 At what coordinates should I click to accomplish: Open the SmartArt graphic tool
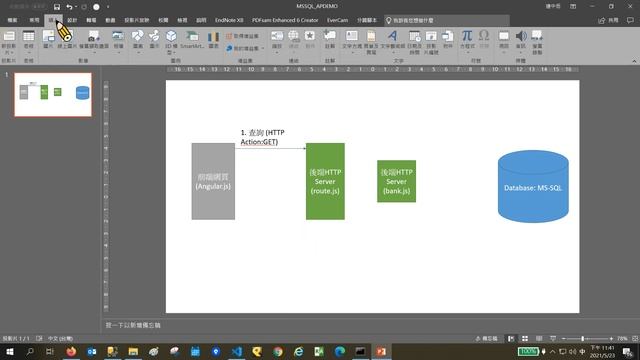tap(191, 37)
